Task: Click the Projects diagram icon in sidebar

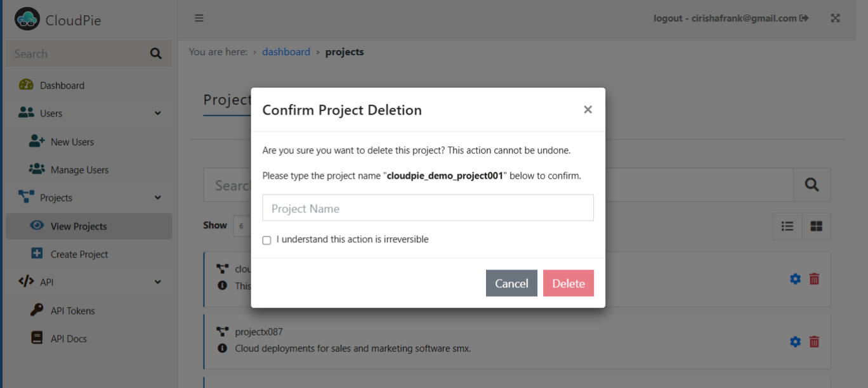Action: (26, 197)
